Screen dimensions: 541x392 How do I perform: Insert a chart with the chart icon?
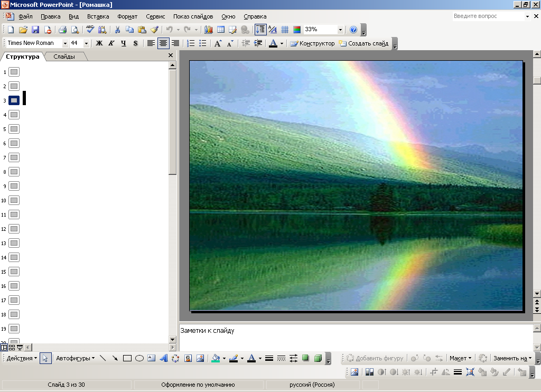pos(208,30)
